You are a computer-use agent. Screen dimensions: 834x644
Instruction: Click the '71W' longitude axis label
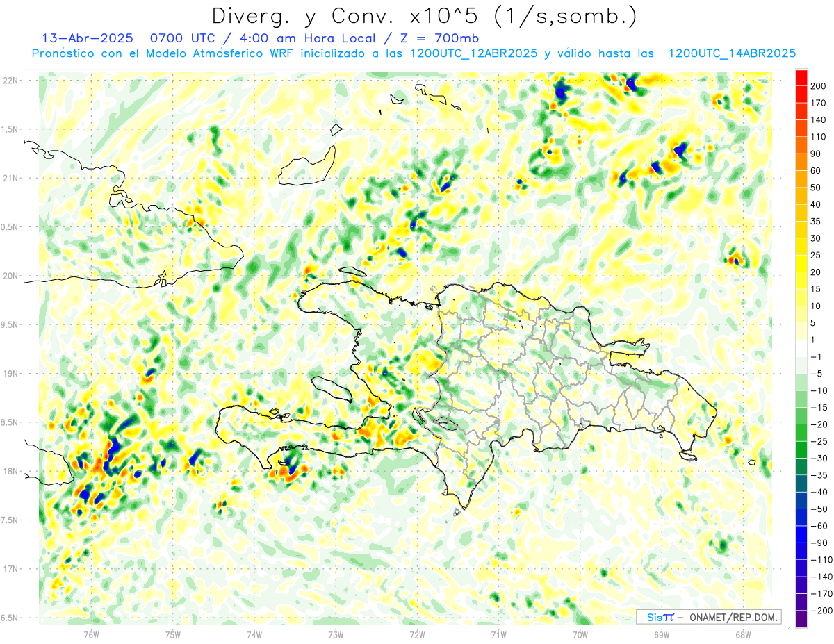(x=498, y=634)
